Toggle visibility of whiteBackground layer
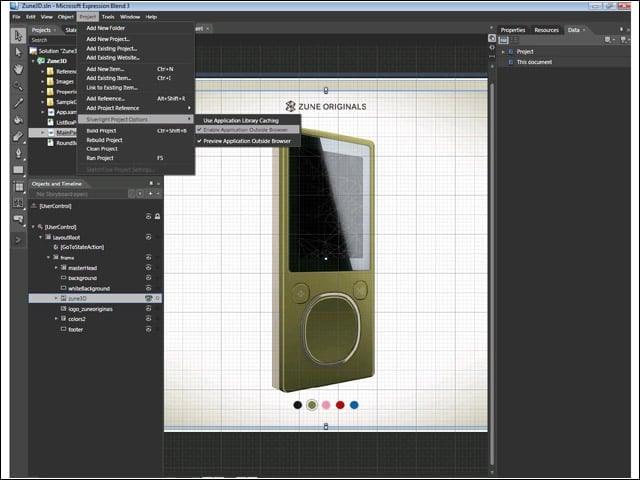The height and width of the screenshot is (480, 640). [149, 288]
